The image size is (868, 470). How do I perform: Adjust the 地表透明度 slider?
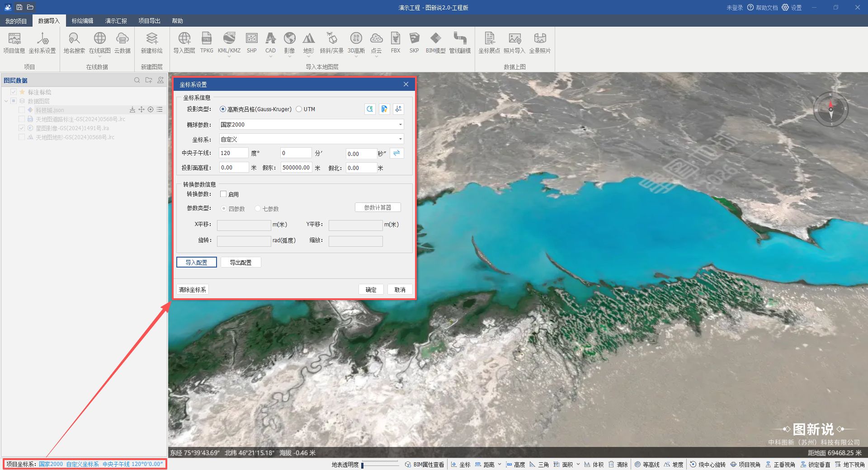(x=380, y=464)
